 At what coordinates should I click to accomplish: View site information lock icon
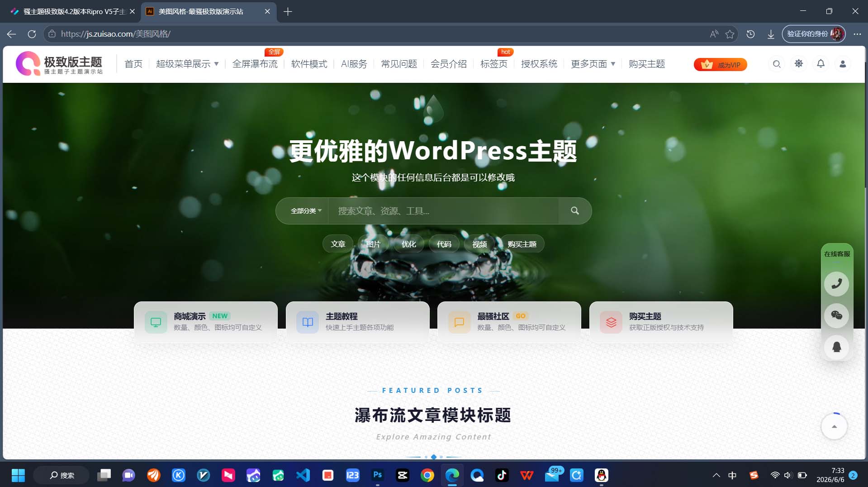[52, 34]
